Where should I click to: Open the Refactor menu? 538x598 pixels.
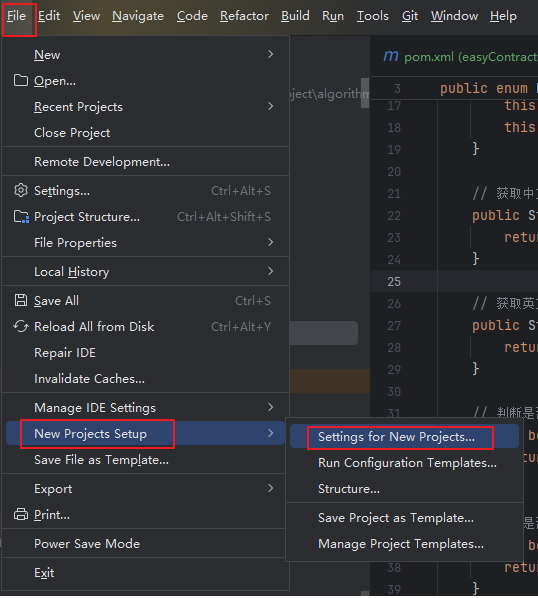244,16
